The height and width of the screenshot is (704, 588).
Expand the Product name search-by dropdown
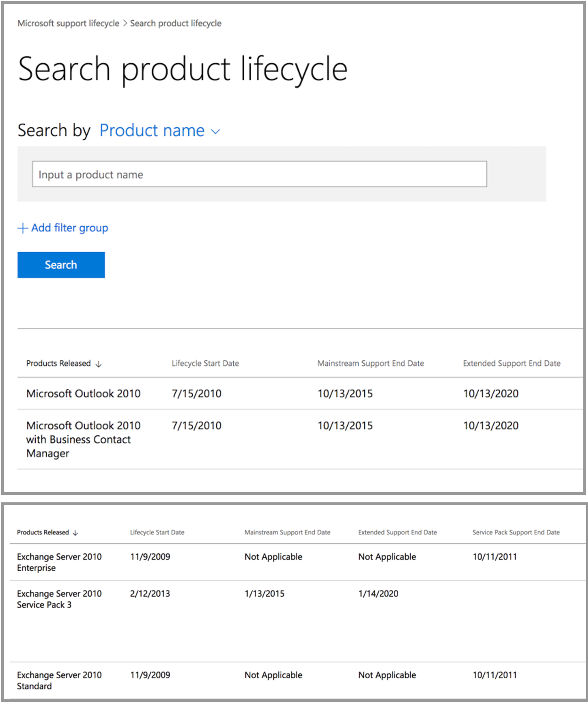coord(159,131)
